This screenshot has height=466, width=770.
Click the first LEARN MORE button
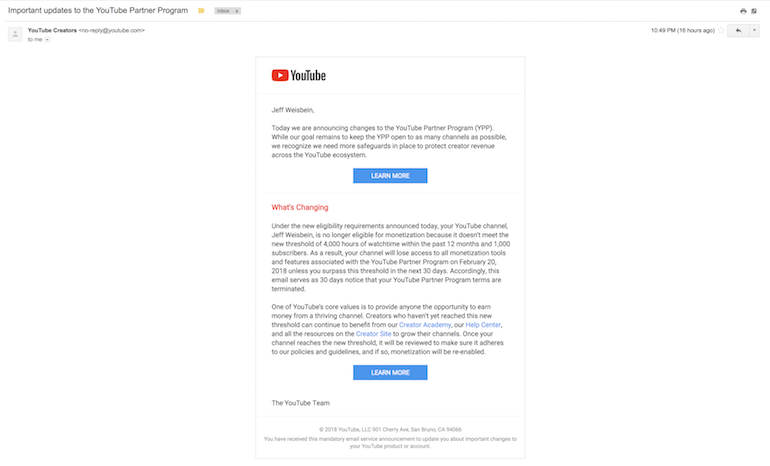pyautogui.click(x=390, y=176)
